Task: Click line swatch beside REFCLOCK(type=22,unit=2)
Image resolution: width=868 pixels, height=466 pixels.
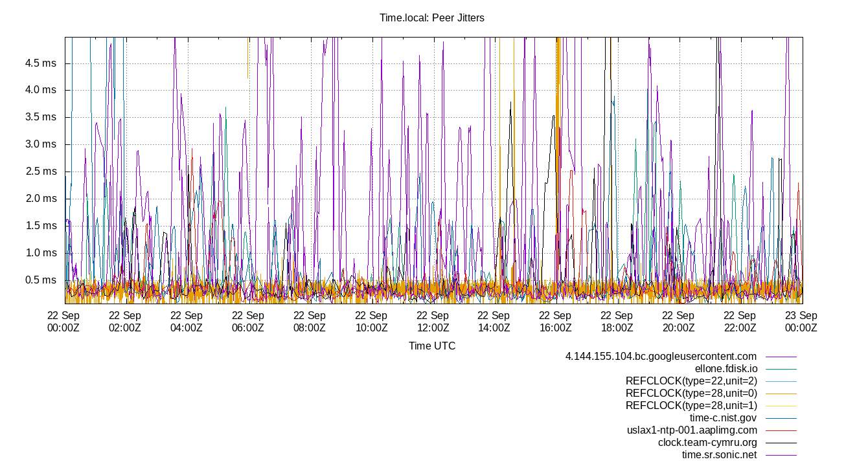Action: 781,381
